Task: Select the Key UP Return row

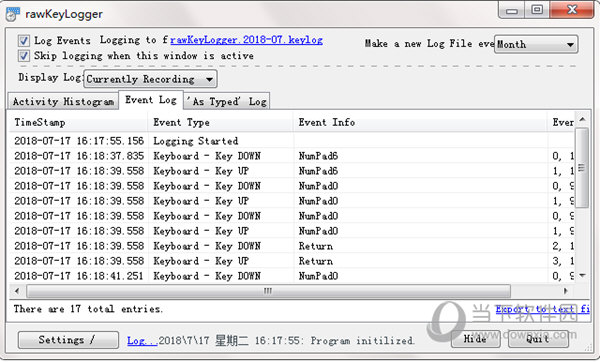Action: coord(292,261)
